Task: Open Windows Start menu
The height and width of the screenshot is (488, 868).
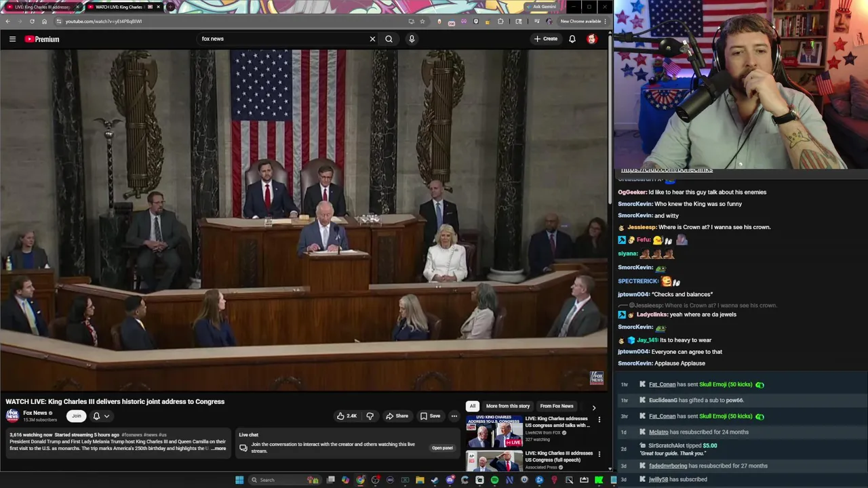Action: (x=239, y=480)
